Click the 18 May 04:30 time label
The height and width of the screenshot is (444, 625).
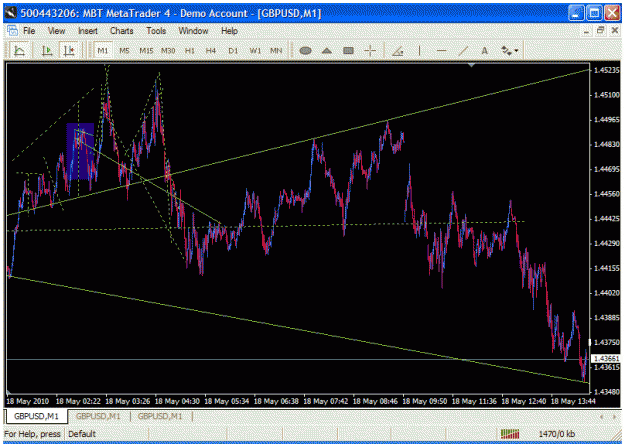(x=177, y=401)
